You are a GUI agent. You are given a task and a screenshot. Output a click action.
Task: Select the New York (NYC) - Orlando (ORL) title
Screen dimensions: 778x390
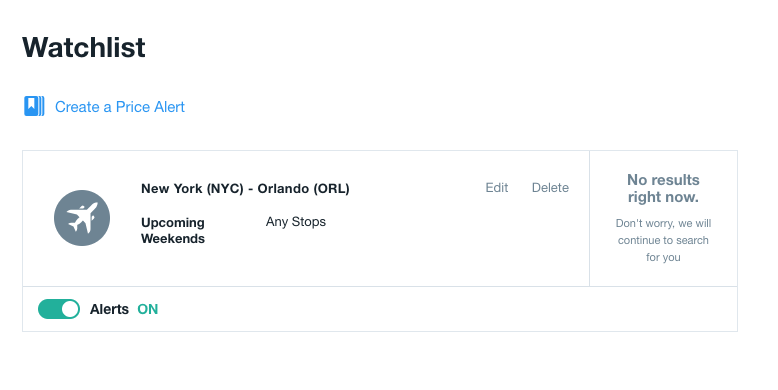point(245,189)
